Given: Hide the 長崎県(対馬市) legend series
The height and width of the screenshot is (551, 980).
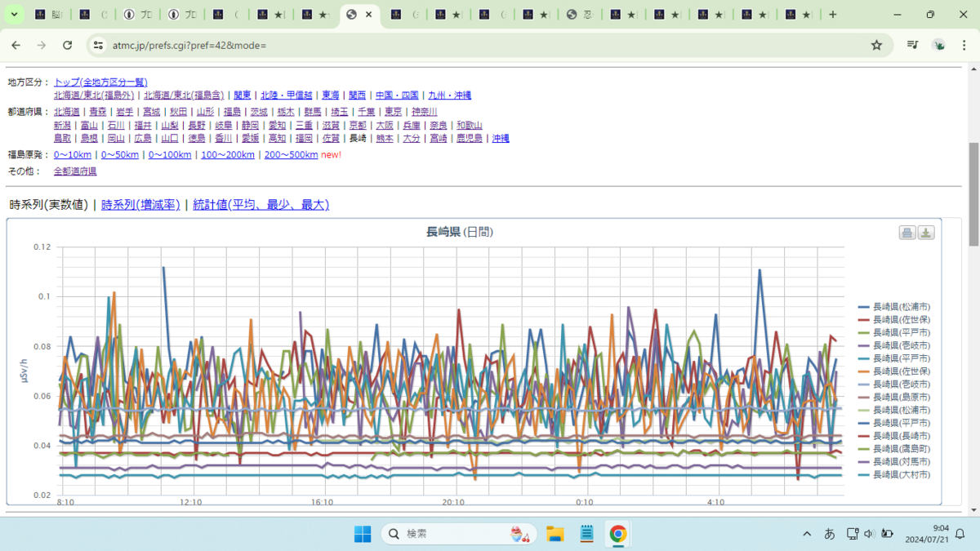Looking at the screenshot, I should coord(894,461).
